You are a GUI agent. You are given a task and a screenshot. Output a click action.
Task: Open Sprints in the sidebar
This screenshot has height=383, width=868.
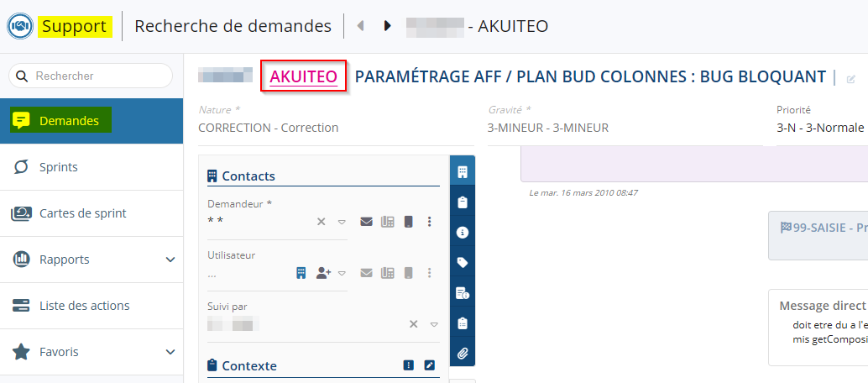coord(58,167)
